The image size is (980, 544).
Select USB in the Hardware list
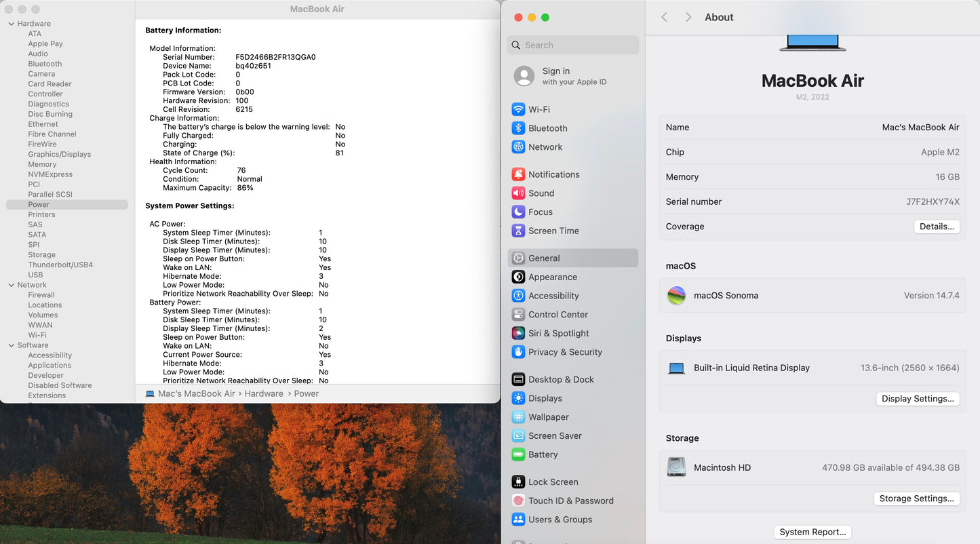(35, 275)
